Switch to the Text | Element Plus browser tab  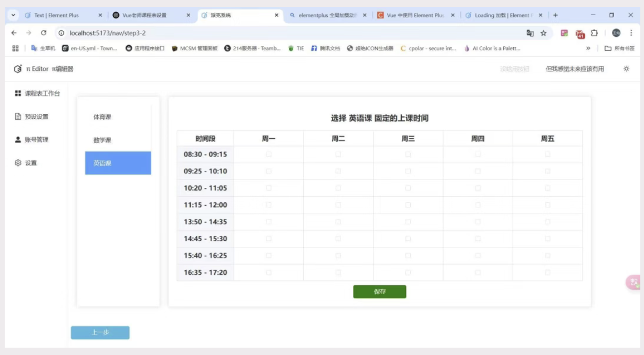pos(64,15)
